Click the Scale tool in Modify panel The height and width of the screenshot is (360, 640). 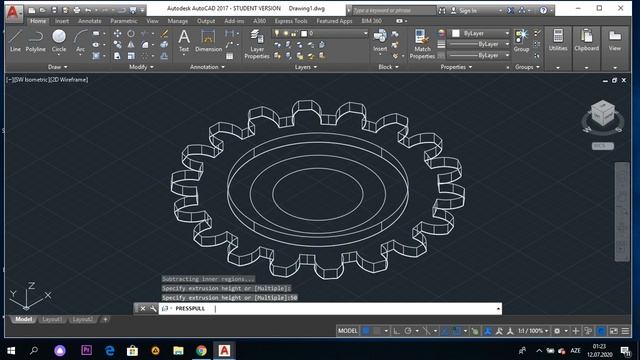(x=131, y=56)
